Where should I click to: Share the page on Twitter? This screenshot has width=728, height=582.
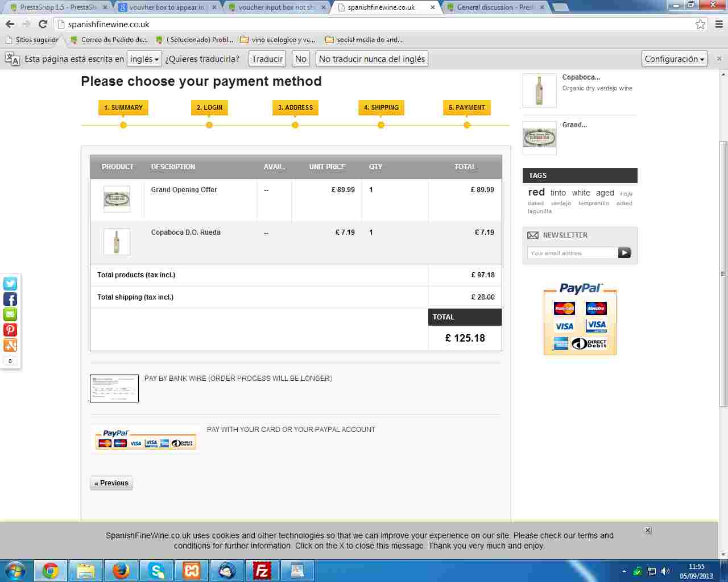10,284
